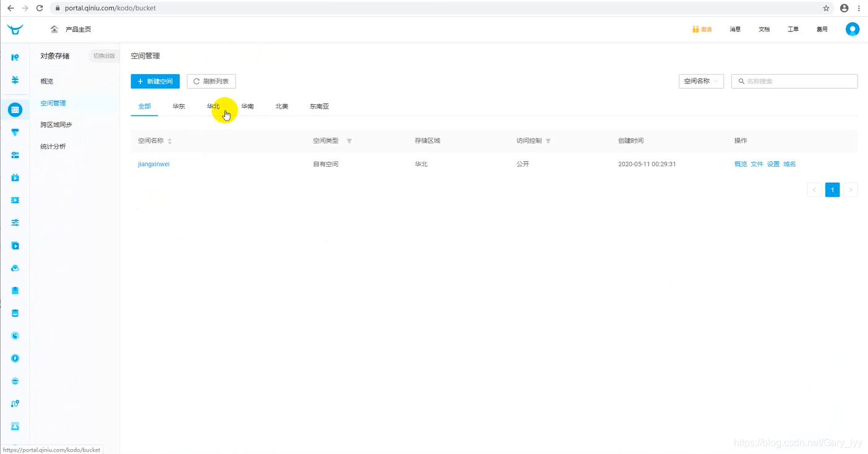The image size is (868, 454).
Task: Switch to the 华南 region tab
Action: coord(247,106)
